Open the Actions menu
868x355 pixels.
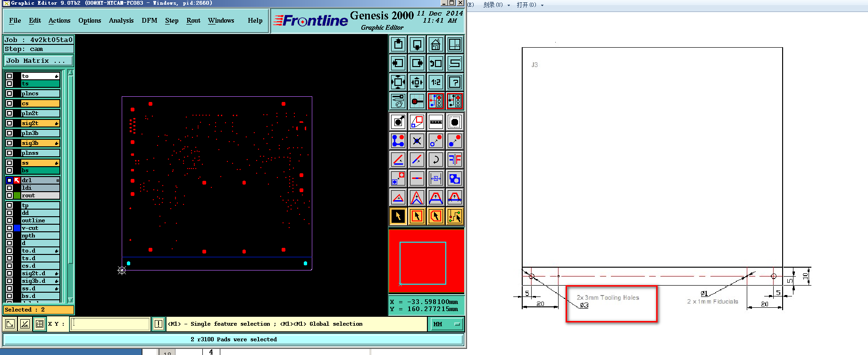pyautogui.click(x=59, y=20)
